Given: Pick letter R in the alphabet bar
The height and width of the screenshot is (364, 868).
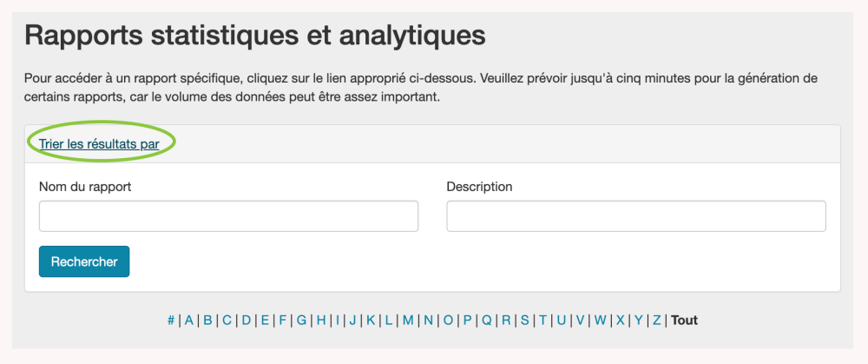Looking at the screenshot, I should coord(506,320).
